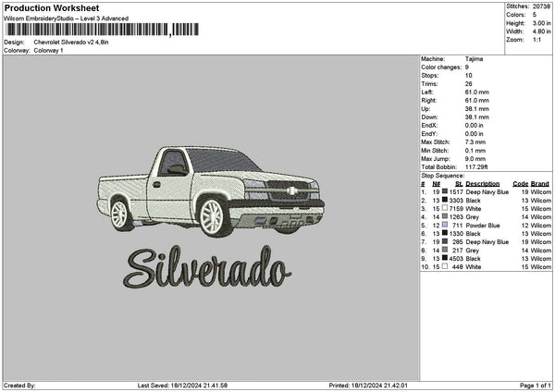This screenshot has width=555, height=392.
Task: Click the 'Created By:' footer label
Action: pyautogui.click(x=19, y=386)
